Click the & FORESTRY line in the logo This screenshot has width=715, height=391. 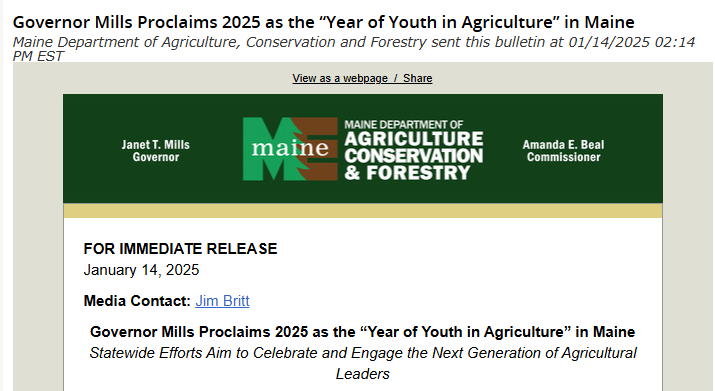point(407,173)
